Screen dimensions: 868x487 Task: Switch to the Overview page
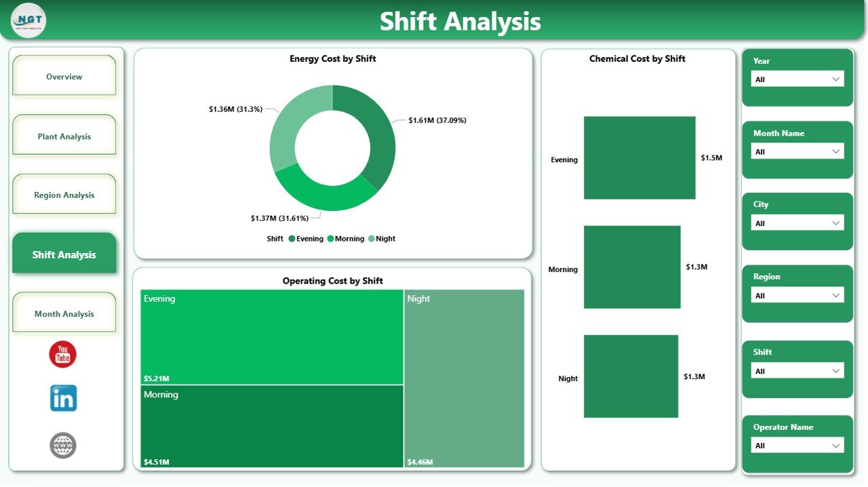pyautogui.click(x=64, y=76)
